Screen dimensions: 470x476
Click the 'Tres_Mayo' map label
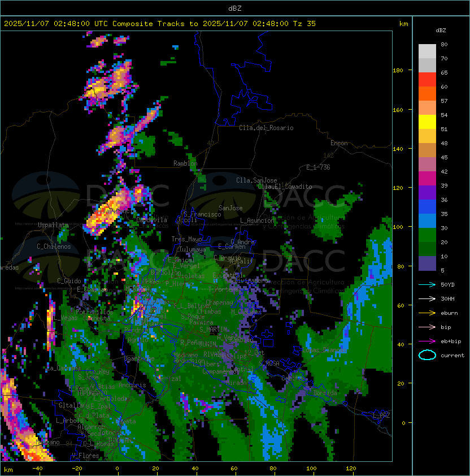click(186, 239)
